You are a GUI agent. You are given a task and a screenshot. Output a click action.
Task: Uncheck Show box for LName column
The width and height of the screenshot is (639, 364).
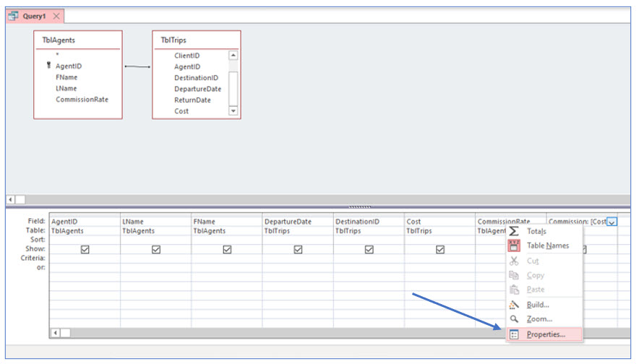tap(155, 249)
